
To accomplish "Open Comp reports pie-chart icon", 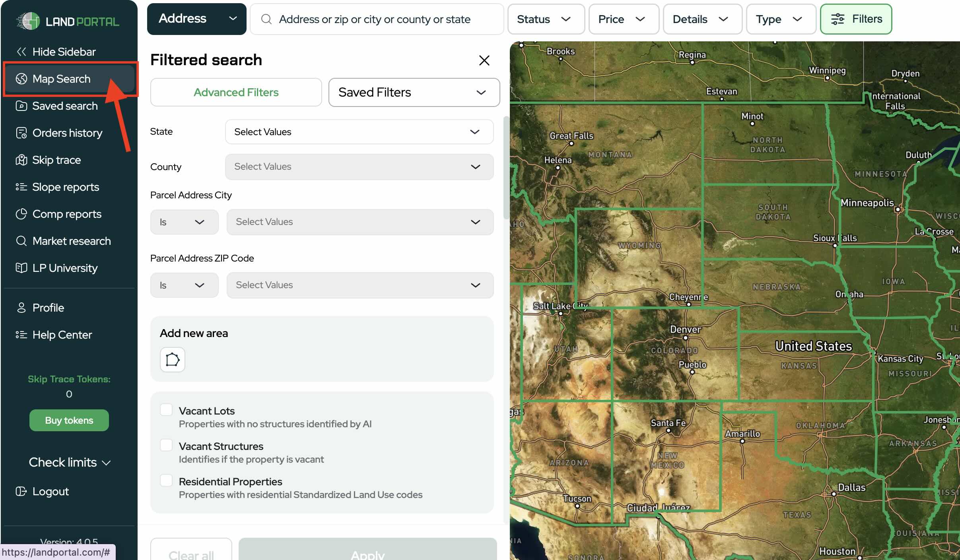I will coord(21,214).
